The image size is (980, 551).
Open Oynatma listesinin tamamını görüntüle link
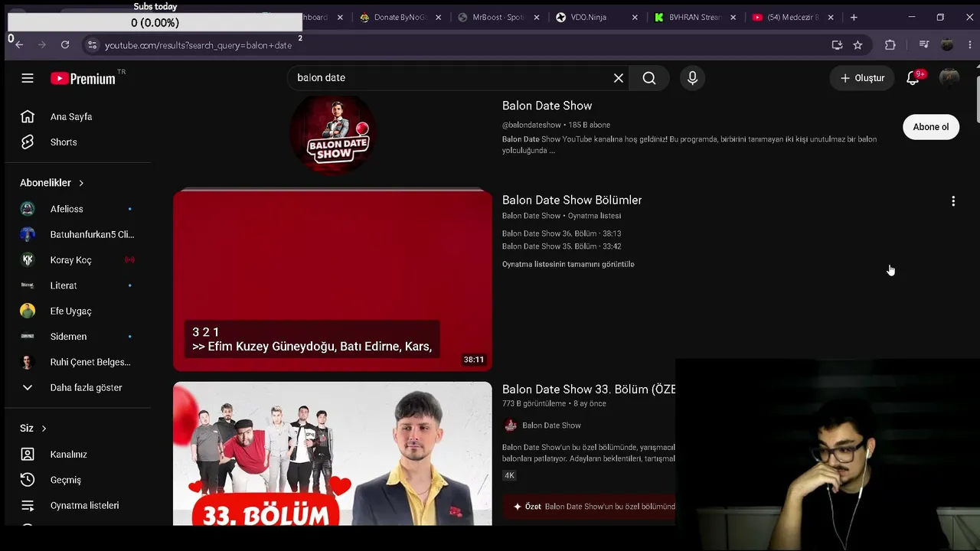[x=568, y=264]
